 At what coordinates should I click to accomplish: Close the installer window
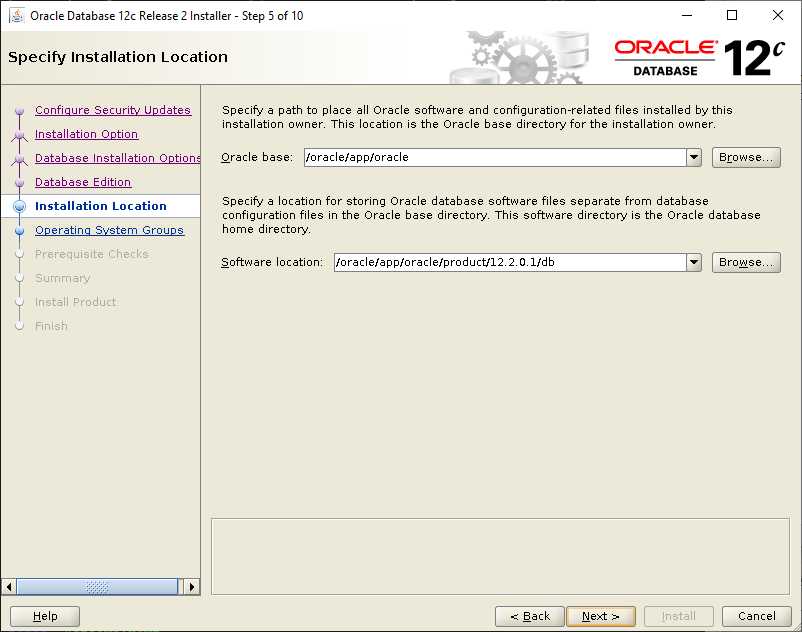[x=777, y=15]
